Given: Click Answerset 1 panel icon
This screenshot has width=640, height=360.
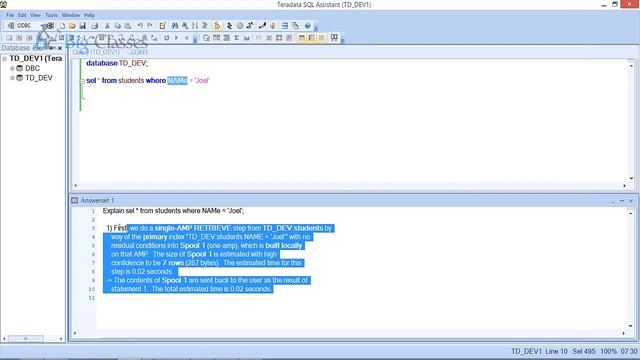Looking at the screenshot, I should click(74, 200).
